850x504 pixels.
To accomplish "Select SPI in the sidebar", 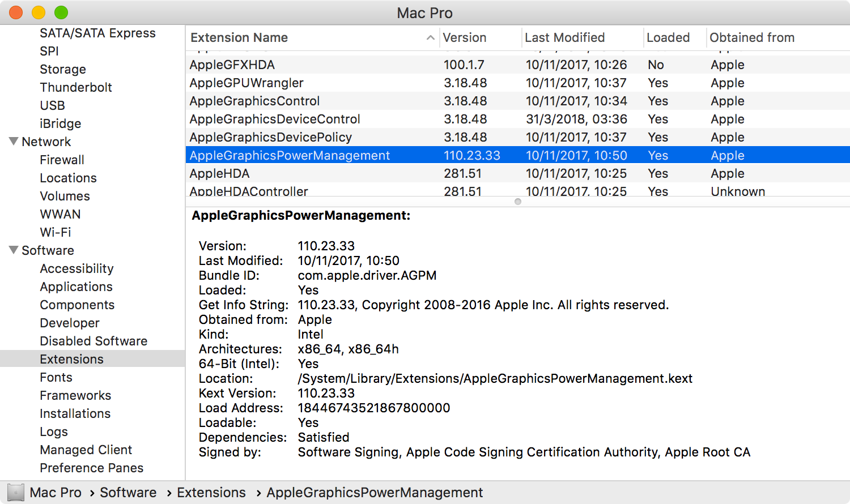I will 49,51.
